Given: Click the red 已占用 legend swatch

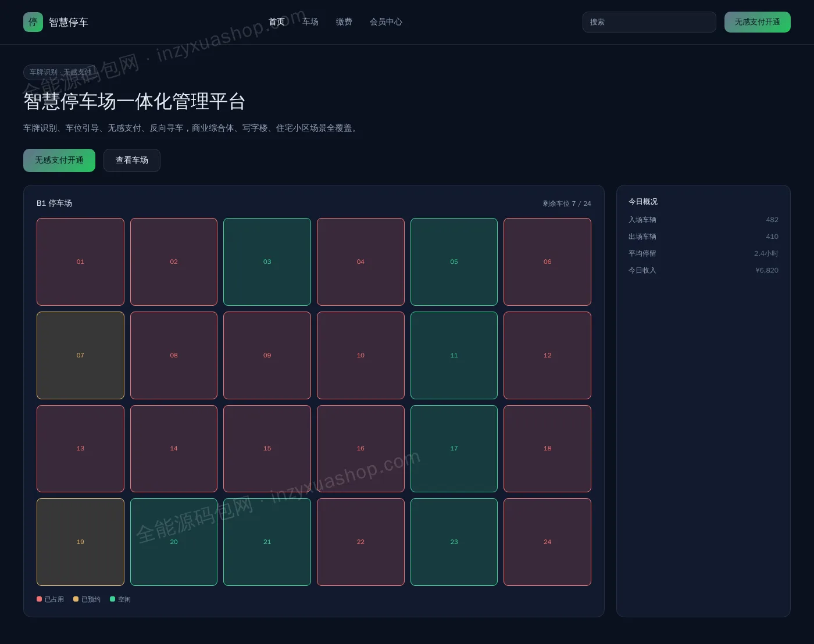Looking at the screenshot, I should [40, 599].
